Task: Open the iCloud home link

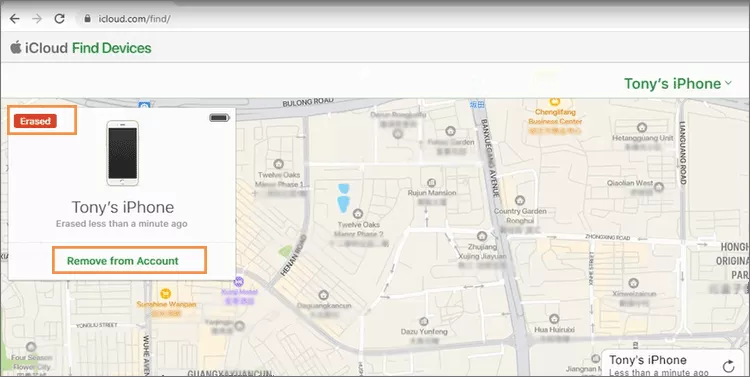Action: [46, 48]
